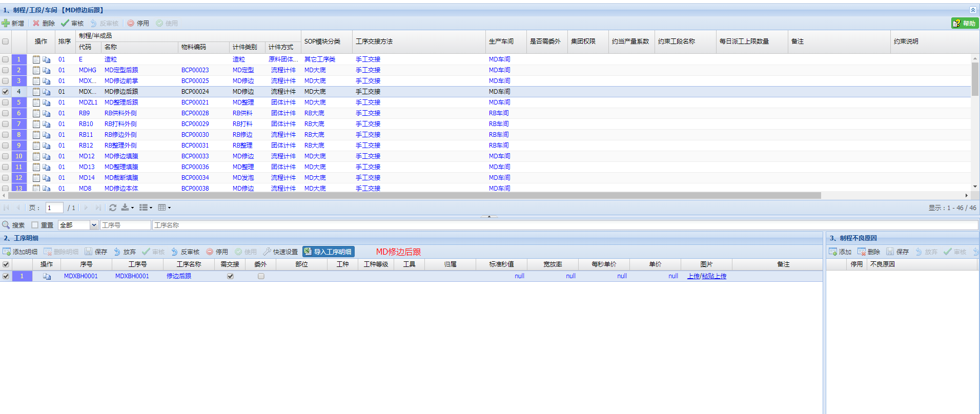
Task: Open the list view options dropdown
Action: [146, 208]
